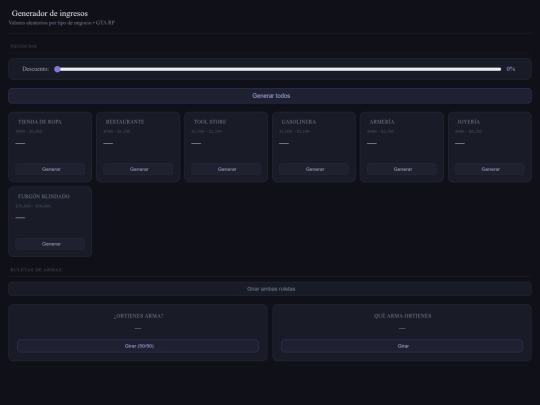Click the QUÉ ARMA OBTIENES heading
Screen dimensions: 540x405
(402, 316)
